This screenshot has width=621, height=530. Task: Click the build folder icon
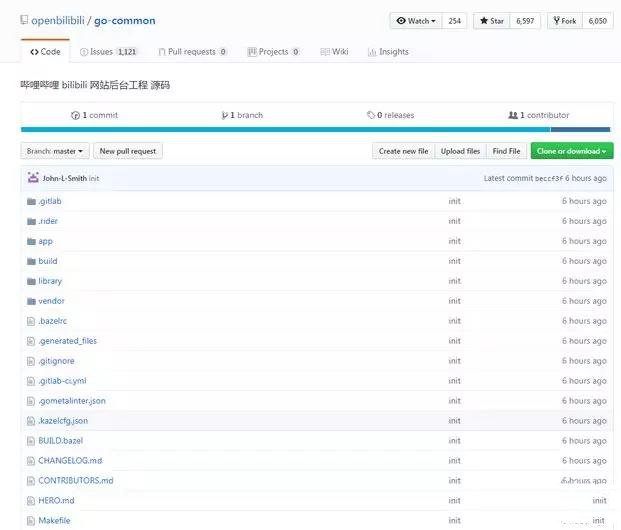[31, 261]
